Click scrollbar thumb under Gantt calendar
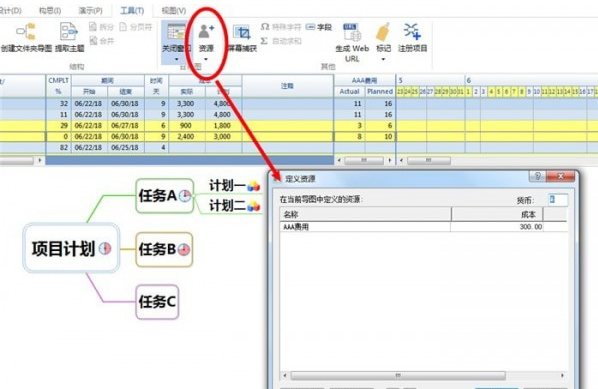Screen dimensions: 598x389 [x=429, y=161]
